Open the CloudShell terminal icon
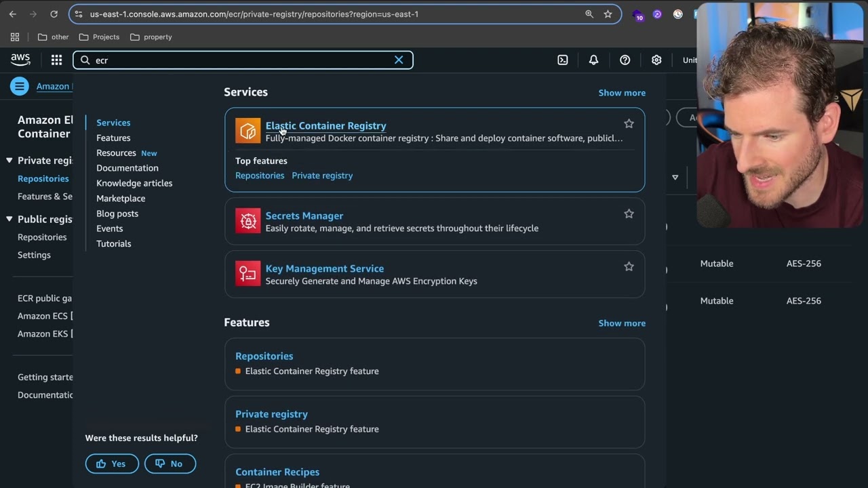 [x=562, y=60]
